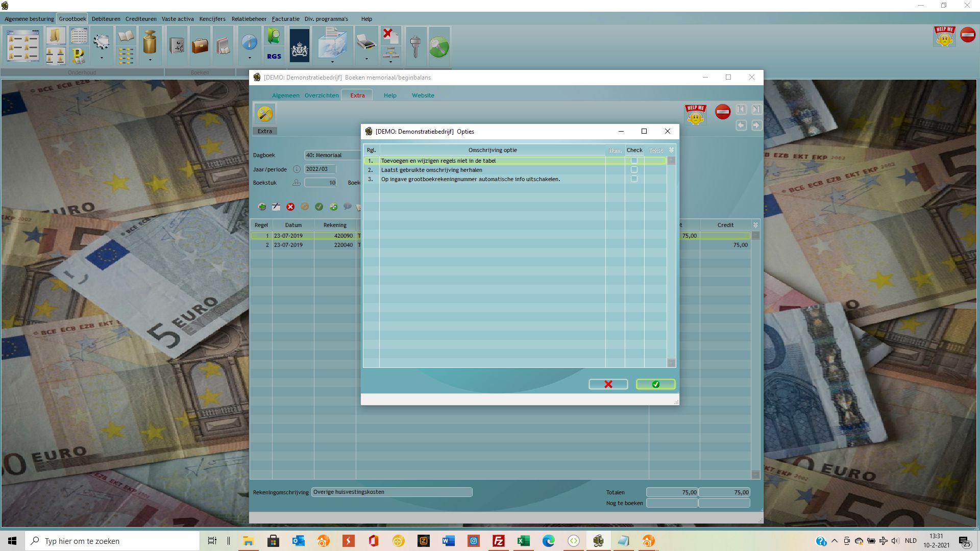This screenshot has width=980, height=551.
Task: Click the Omschrijving optie column header
Action: pyautogui.click(x=493, y=150)
